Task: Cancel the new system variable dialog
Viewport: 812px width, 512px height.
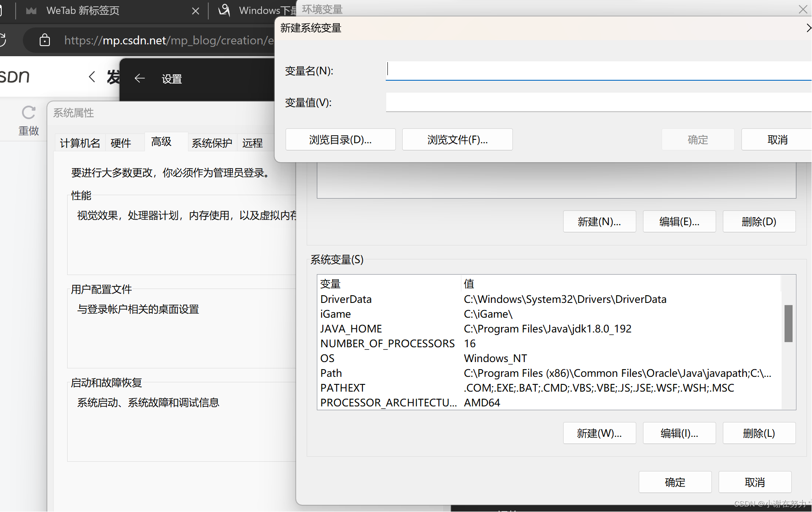Action: [777, 139]
